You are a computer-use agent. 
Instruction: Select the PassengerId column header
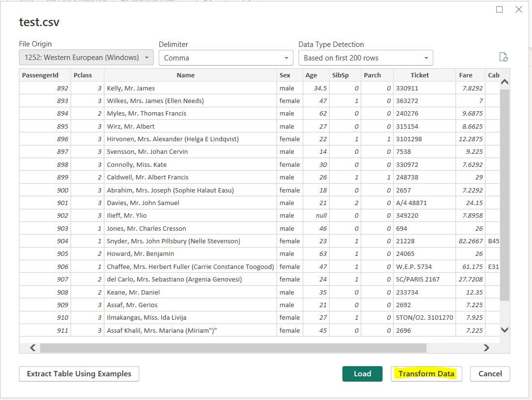[44, 75]
